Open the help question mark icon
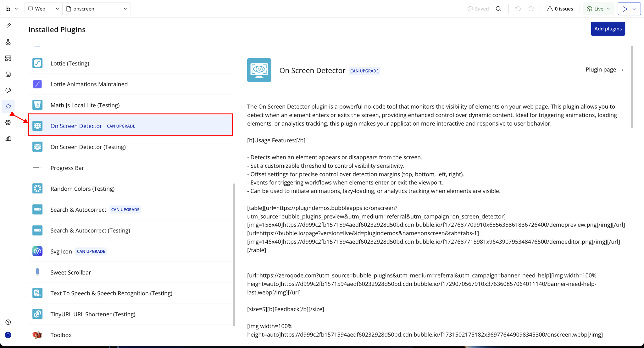This screenshot has width=644, height=348. pos(8,322)
